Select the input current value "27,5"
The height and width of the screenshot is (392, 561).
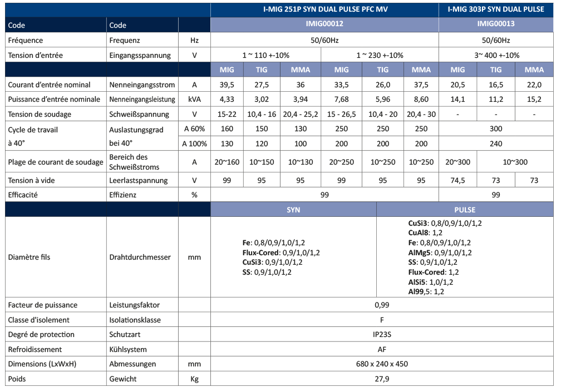click(262, 85)
